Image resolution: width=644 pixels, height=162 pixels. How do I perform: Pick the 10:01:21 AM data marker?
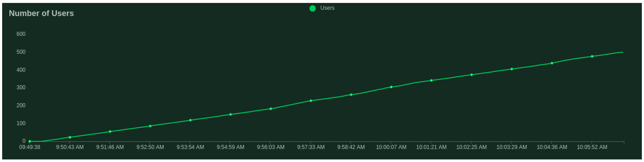431,81
